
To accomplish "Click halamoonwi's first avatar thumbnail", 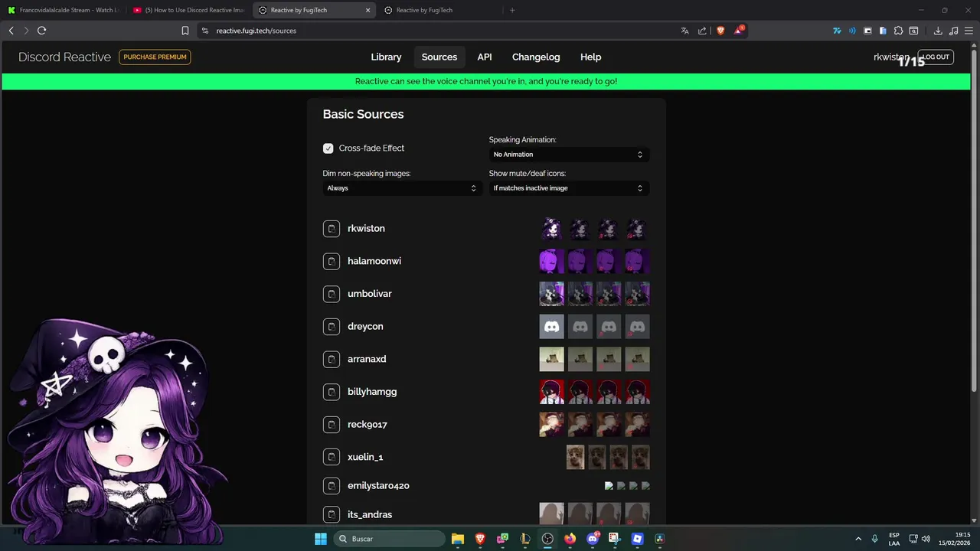I will point(551,262).
